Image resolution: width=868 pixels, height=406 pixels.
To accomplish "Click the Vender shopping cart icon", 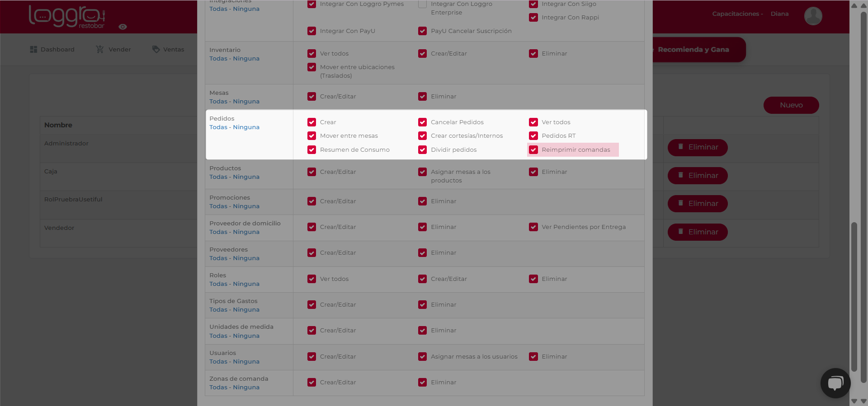I will point(100,49).
